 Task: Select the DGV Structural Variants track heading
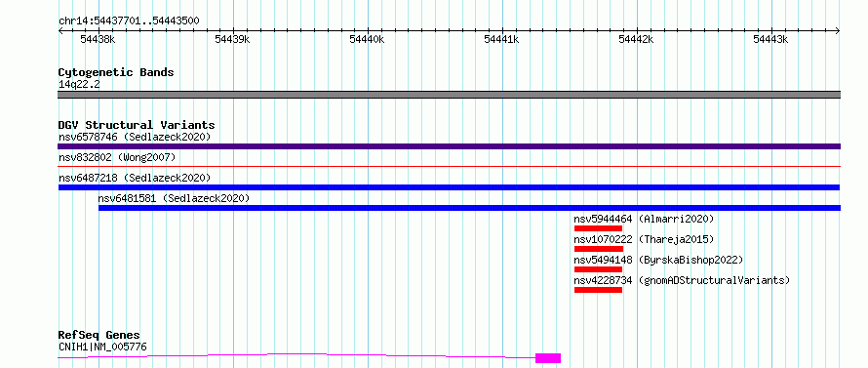pos(137,125)
